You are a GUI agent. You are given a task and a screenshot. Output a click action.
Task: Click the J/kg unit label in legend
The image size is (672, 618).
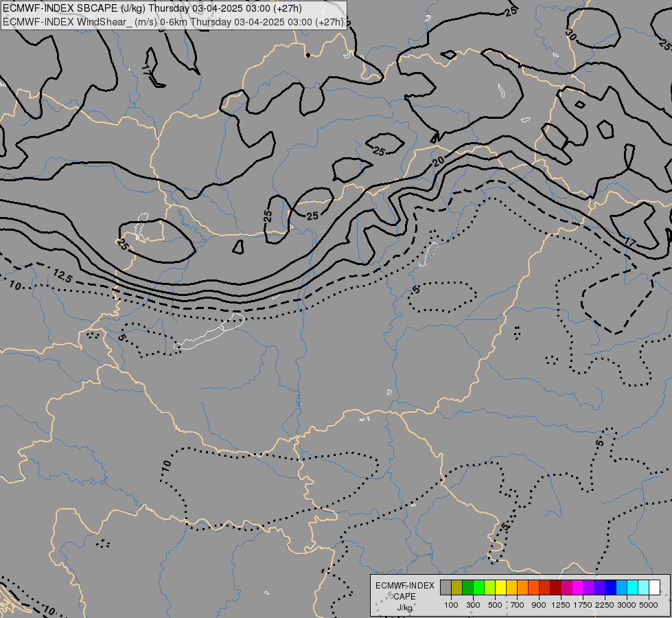[404, 608]
